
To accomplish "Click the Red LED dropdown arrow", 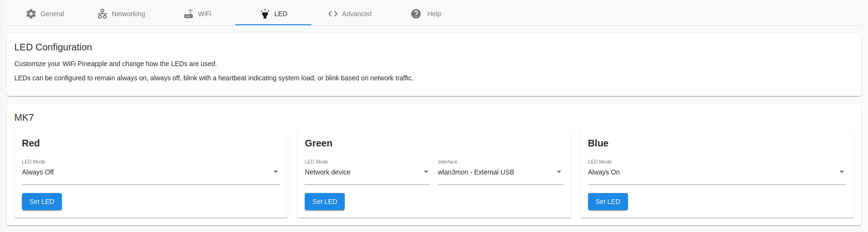I will (x=276, y=172).
